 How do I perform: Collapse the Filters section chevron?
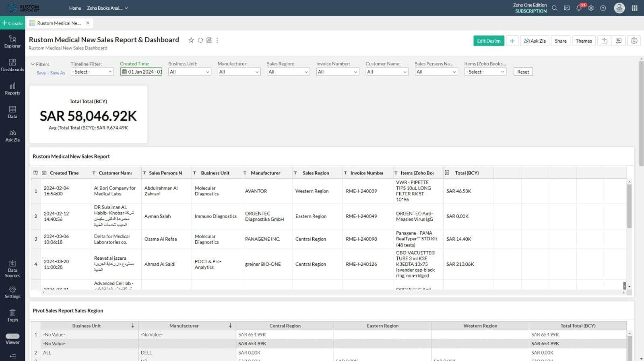point(33,64)
